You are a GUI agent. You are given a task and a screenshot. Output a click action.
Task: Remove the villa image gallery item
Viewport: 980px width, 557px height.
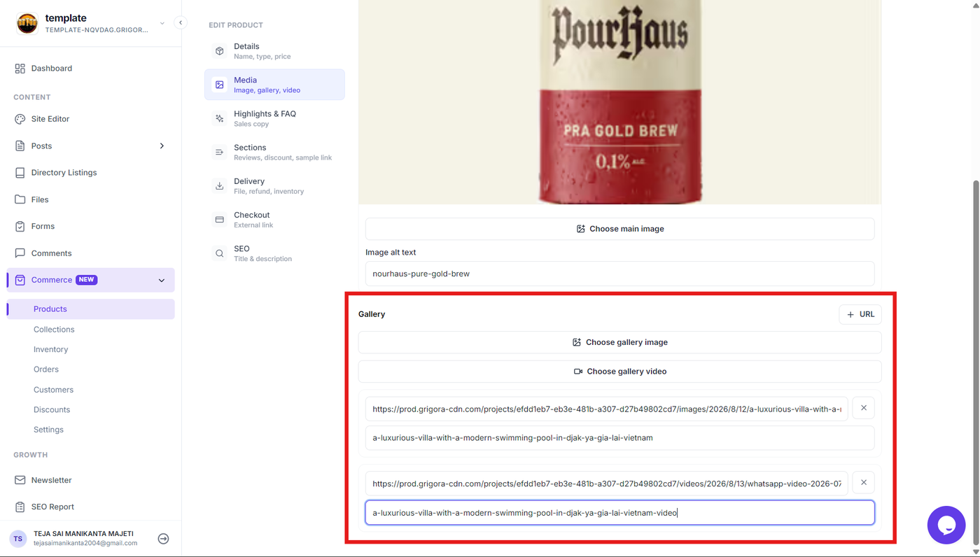pos(864,408)
